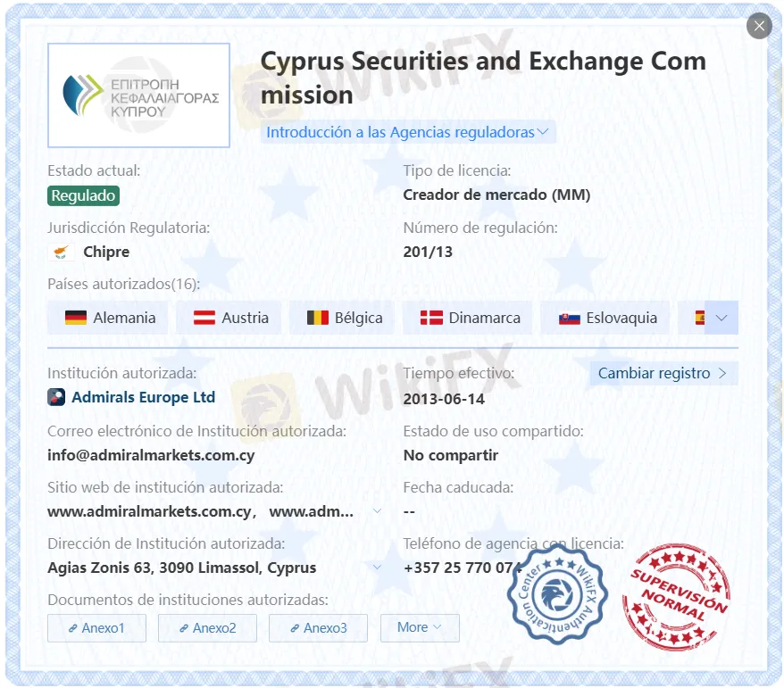Image resolution: width=784 pixels, height=688 pixels.
Task: Click the regulation number 201/13
Action: coord(428,252)
